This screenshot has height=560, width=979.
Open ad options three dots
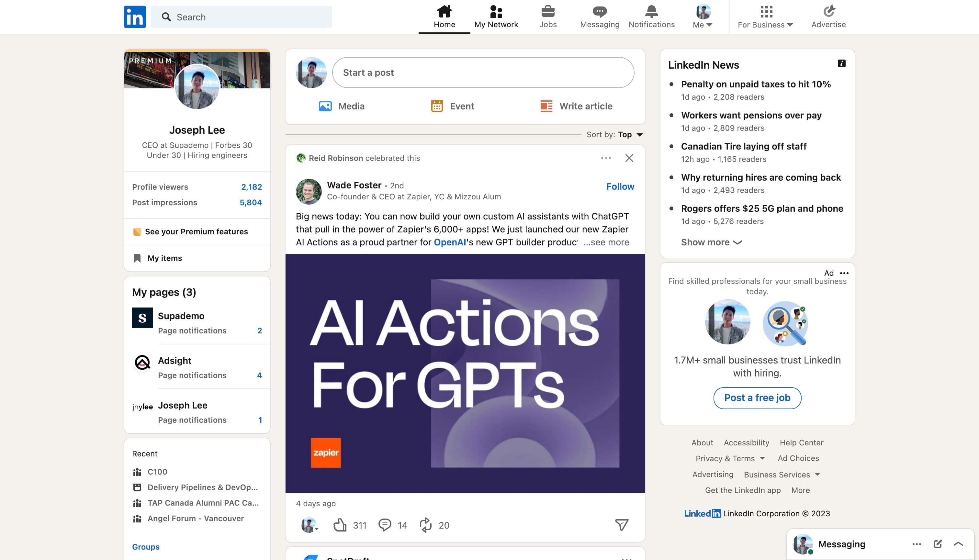tap(844, 273)
